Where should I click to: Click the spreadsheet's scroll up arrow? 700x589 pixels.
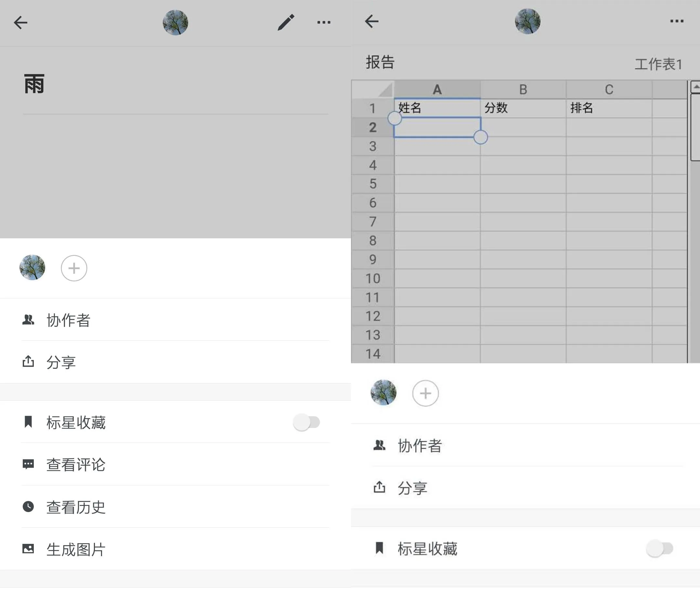point(696,87)
